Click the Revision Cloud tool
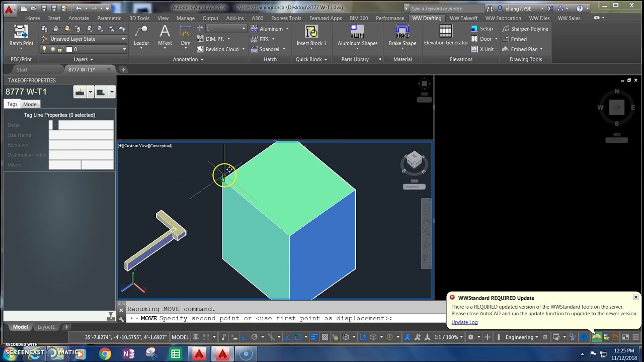644x362 pixels. (218, 49)
